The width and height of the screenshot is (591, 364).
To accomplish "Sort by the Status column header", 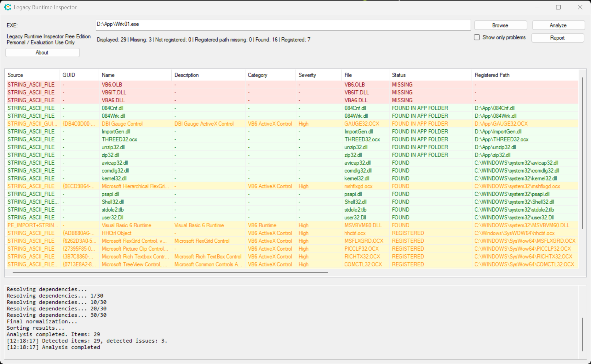I will (x=431, y=75).
